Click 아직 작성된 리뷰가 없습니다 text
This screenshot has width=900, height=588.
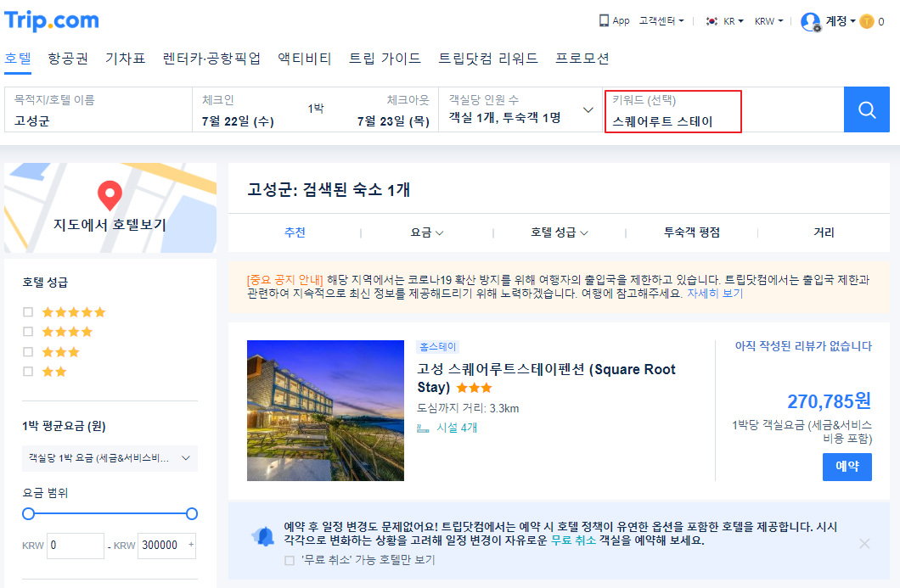tap(803, 346)
